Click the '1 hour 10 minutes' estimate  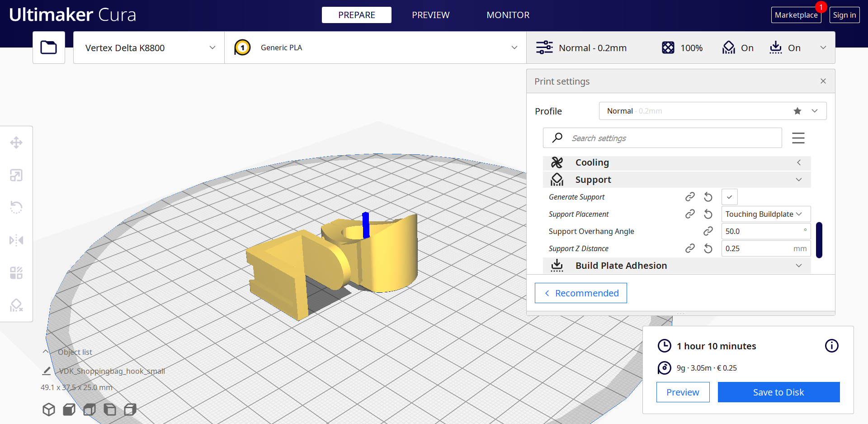[x=716, y=346]
